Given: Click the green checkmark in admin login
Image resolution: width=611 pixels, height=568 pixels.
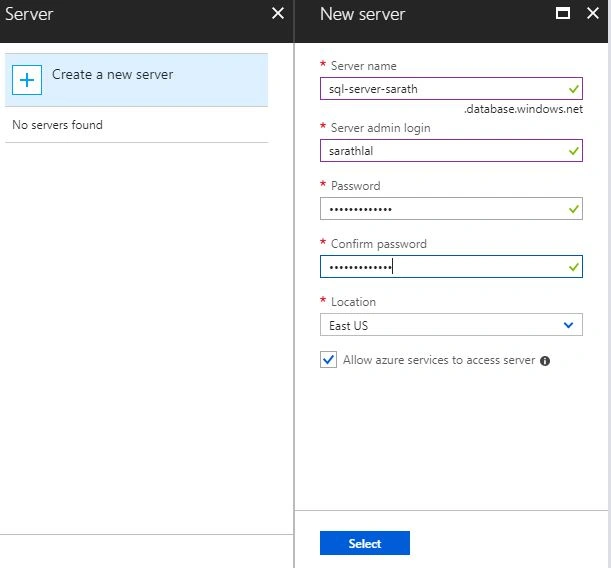Looking at the screenshot, I should coord(574,151).
